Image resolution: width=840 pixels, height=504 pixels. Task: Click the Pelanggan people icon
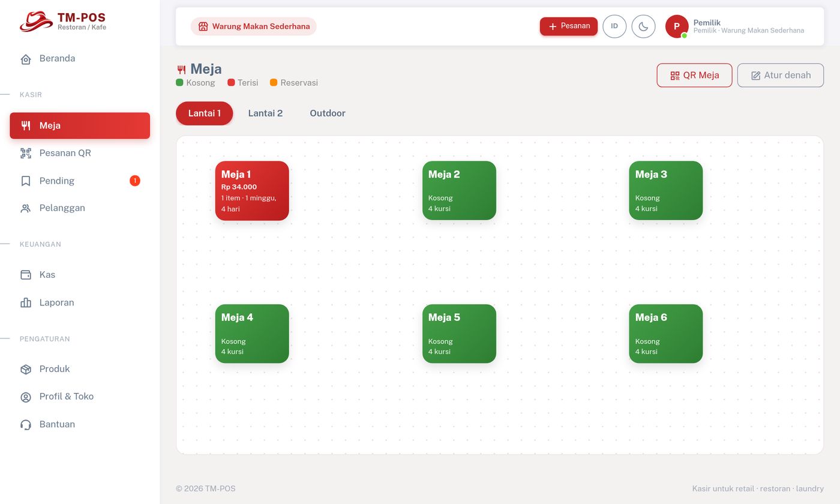pyautogui.click(x=26, y=208)
